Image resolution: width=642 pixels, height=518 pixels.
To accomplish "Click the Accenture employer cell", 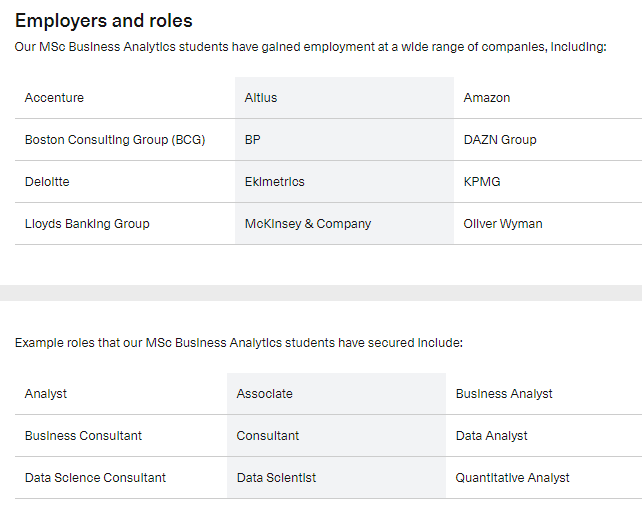I will click(x=125, y=98).
